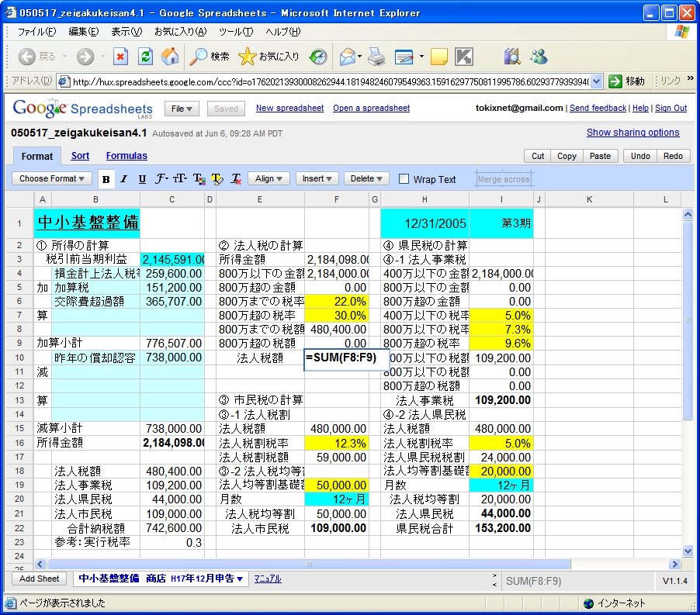Image resolution: width=700 pixels, height=615 pixels.
Task: Click the Redo button
Action: coord(673,156)
